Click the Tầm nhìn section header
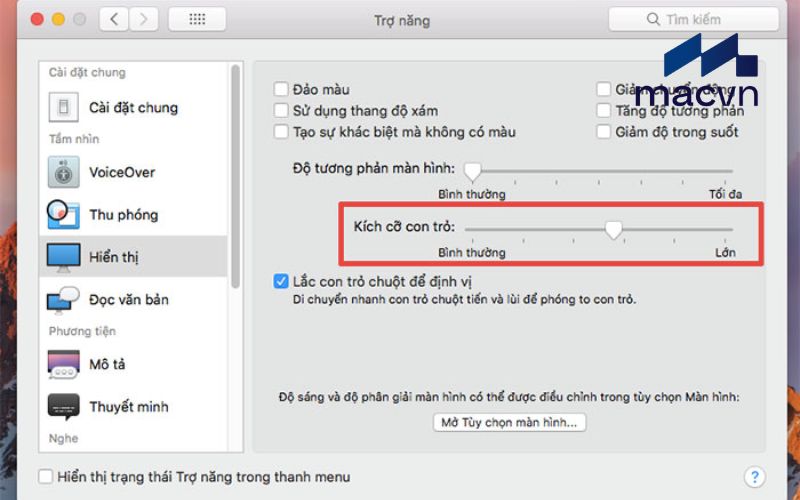The image size is (800, 500). coord(74,139)
